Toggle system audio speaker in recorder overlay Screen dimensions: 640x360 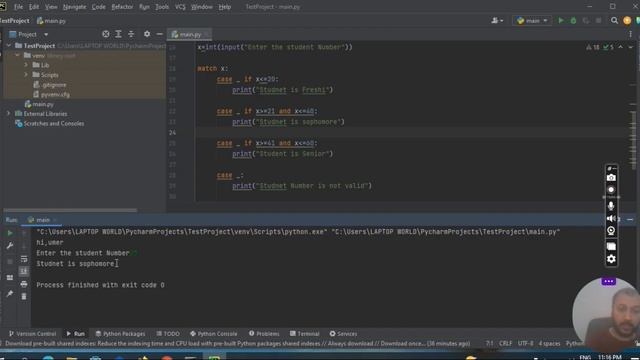(611, 219)
